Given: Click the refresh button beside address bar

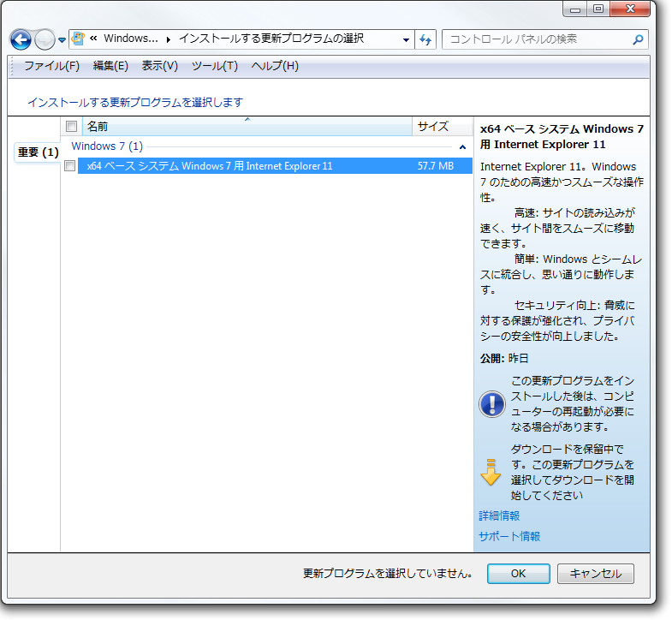Looking at the screenshot, I should click(x=426, y=39).
